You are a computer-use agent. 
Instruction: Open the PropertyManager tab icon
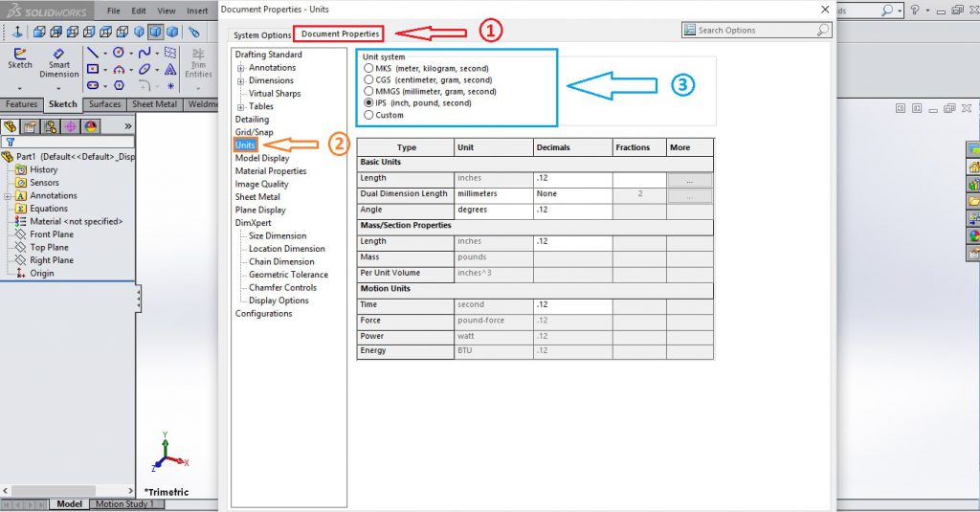[x=30, y=127]
